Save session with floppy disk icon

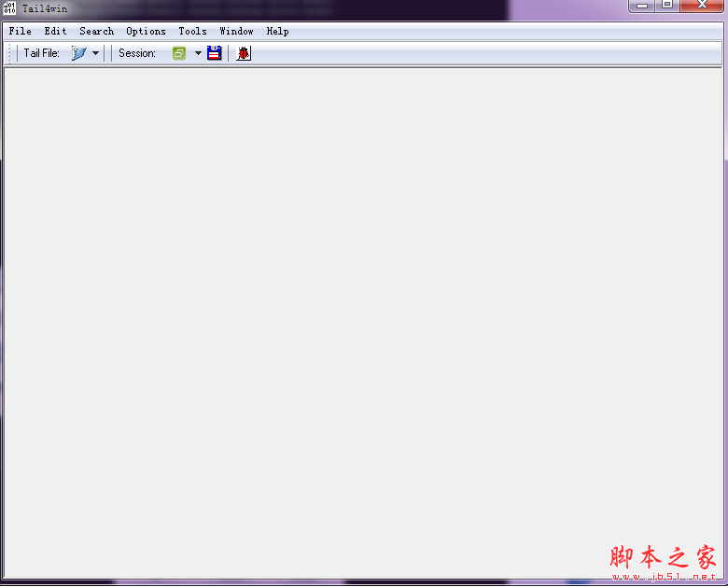[x=214, y=53]
